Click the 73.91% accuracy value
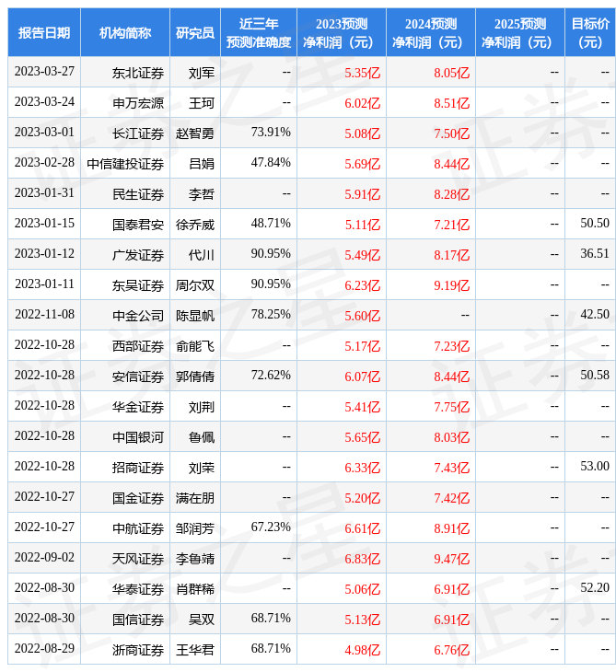 click(271, 132)
